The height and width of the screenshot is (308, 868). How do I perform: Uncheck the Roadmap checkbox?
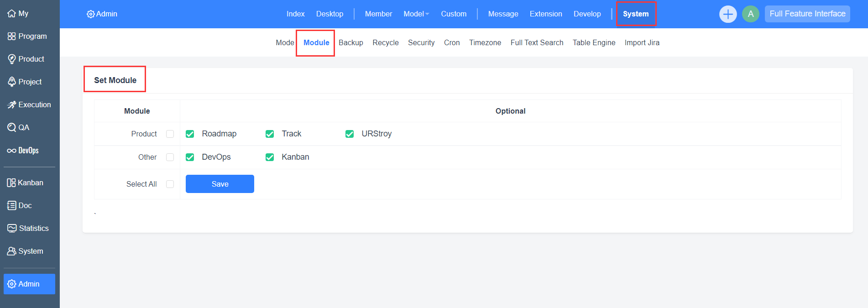tap(190, 134)
